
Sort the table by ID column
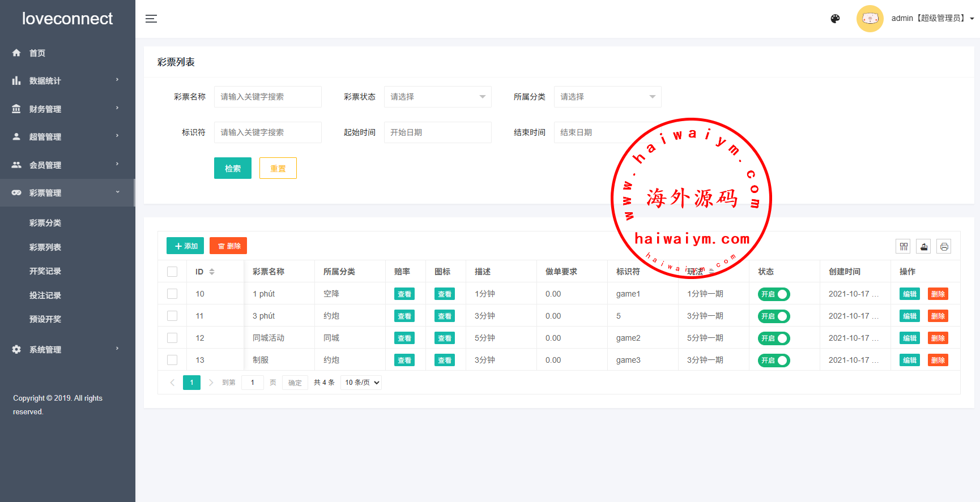(x=212, y=272)
